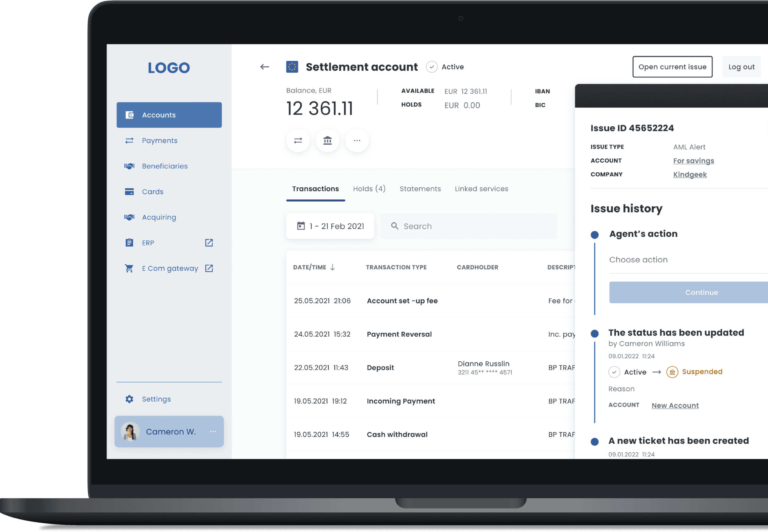Viewport: 768px width, 532px height.
Task: Switch to the Holds (4) tab
Action: [x=369, y=189]
